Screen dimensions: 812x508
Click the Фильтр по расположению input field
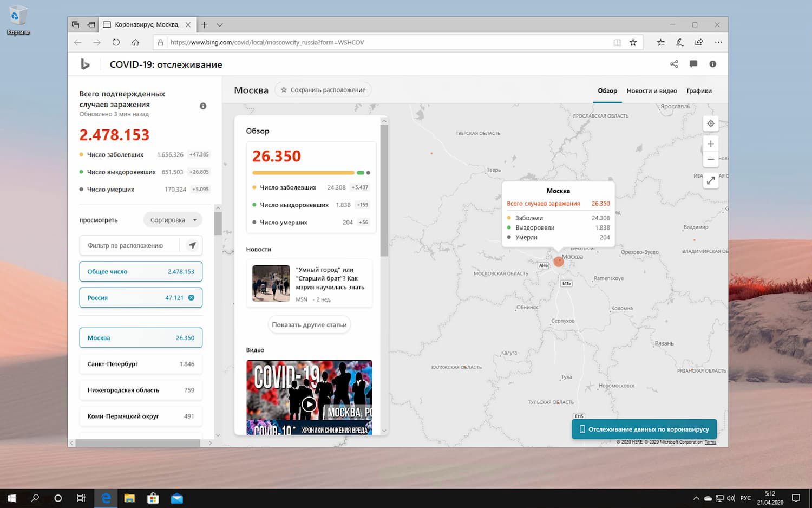coord(129,245)
